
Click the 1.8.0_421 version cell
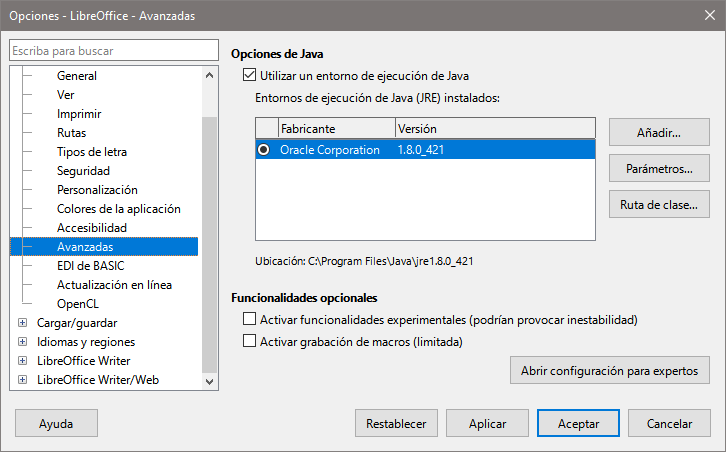tap(420, 150)
